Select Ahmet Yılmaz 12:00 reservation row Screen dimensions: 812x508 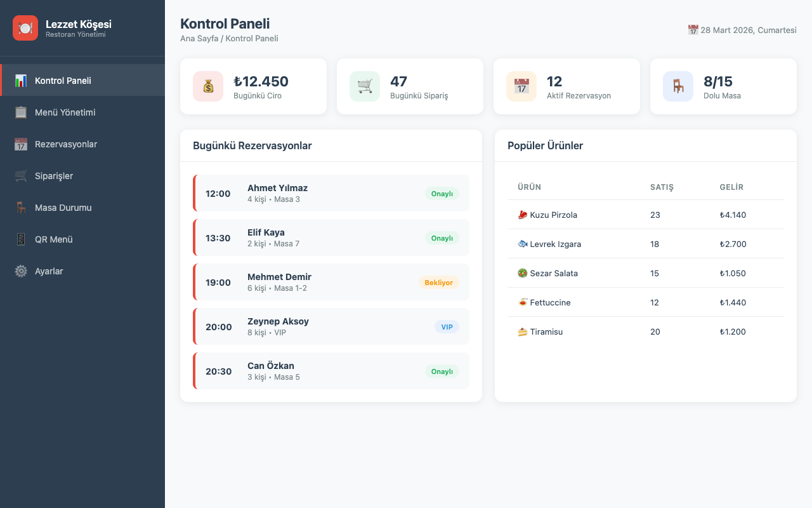(331, 193)
